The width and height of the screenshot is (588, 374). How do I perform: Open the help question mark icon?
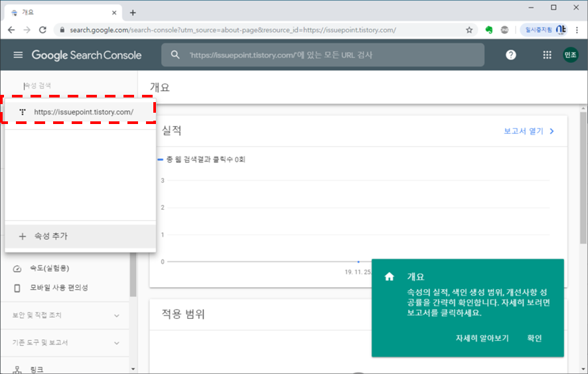coord(511,55)
